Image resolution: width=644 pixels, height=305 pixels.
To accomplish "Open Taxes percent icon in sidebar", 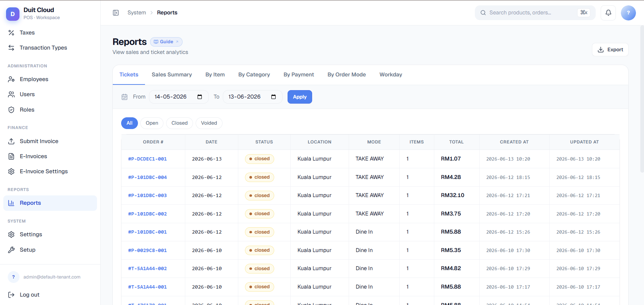I will click(11, 33).
